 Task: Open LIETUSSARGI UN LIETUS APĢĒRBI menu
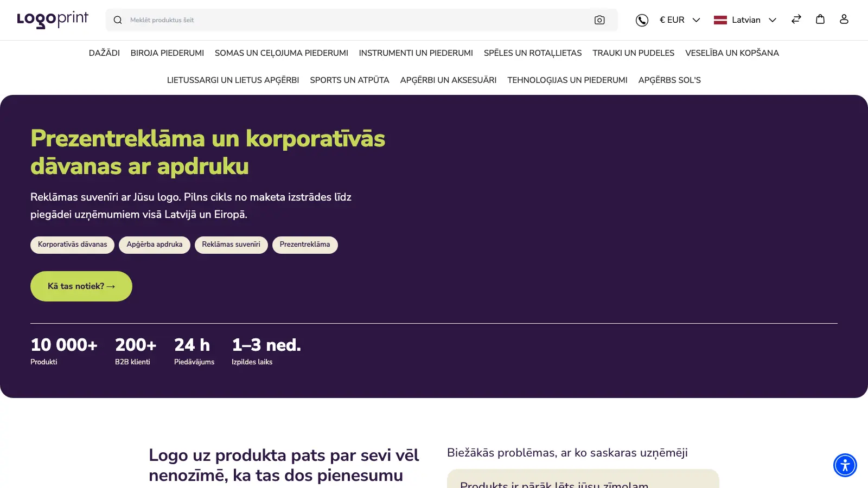tap(233, 80)
